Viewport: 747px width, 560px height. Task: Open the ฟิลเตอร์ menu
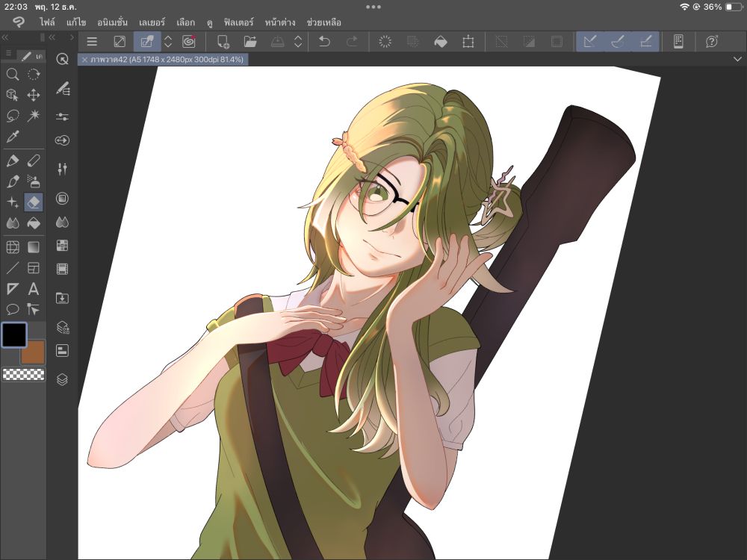239,22
